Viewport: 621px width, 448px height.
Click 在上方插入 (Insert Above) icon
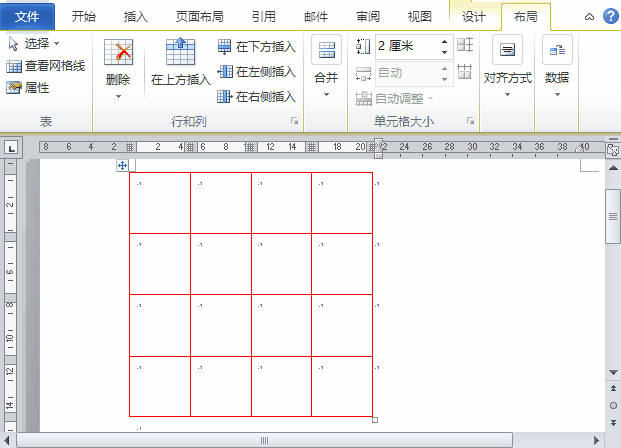point(180,53)
